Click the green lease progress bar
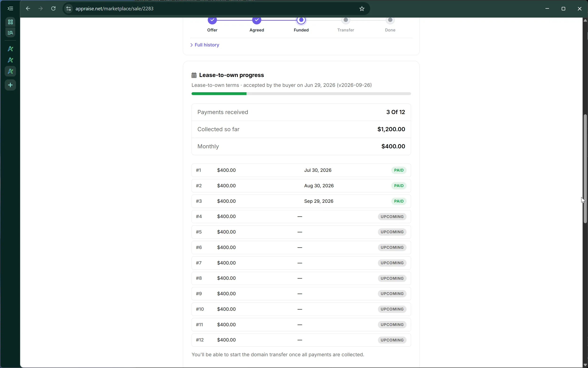The width and height of the screenshot is (588, 368). click(x=219, y=94)
